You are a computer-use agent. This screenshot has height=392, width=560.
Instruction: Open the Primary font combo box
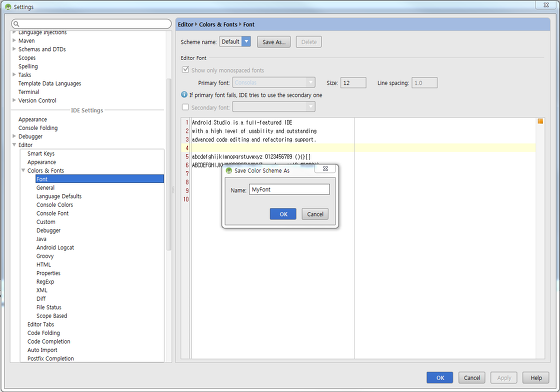[274, 82]
